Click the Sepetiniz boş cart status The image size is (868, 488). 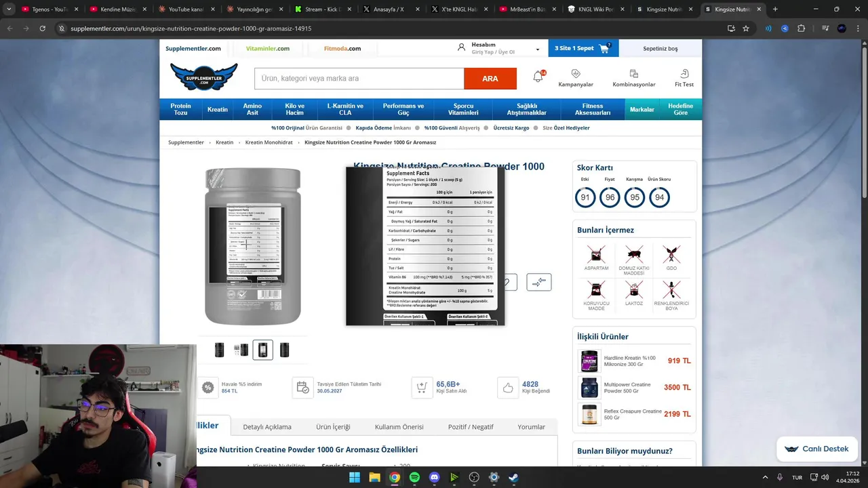click(660, 48)
